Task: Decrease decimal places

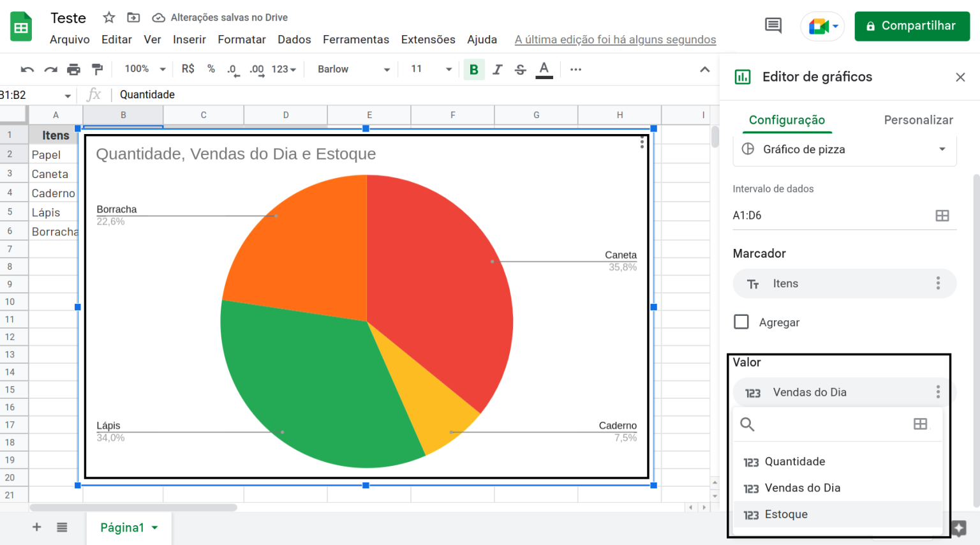Action: 234,69
